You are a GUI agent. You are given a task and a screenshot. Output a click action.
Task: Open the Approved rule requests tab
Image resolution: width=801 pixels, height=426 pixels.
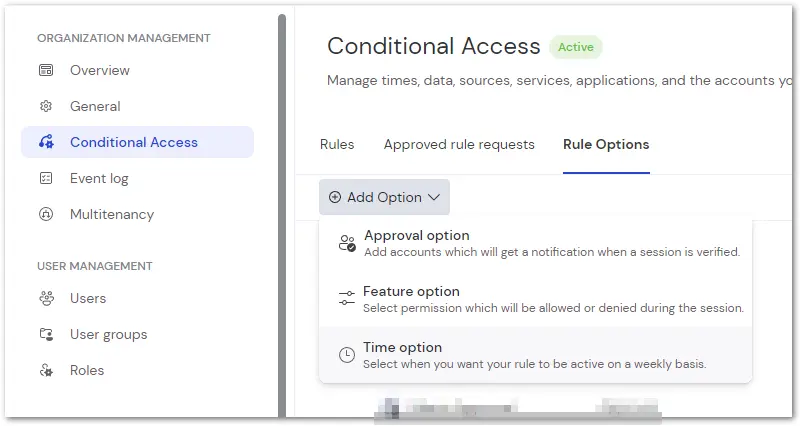(x=459, y=145)
